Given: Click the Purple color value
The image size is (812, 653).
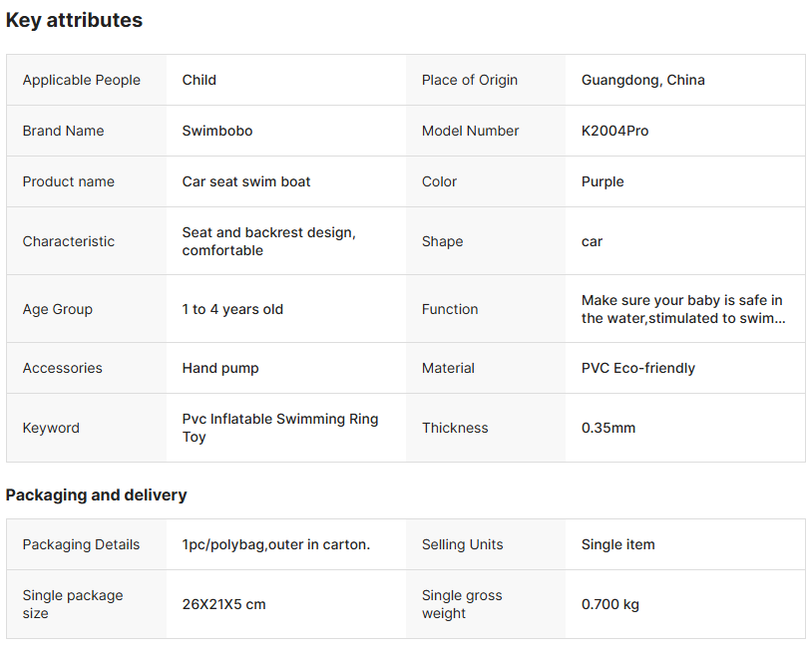Looking at the screenshot, I should [603, 181].
